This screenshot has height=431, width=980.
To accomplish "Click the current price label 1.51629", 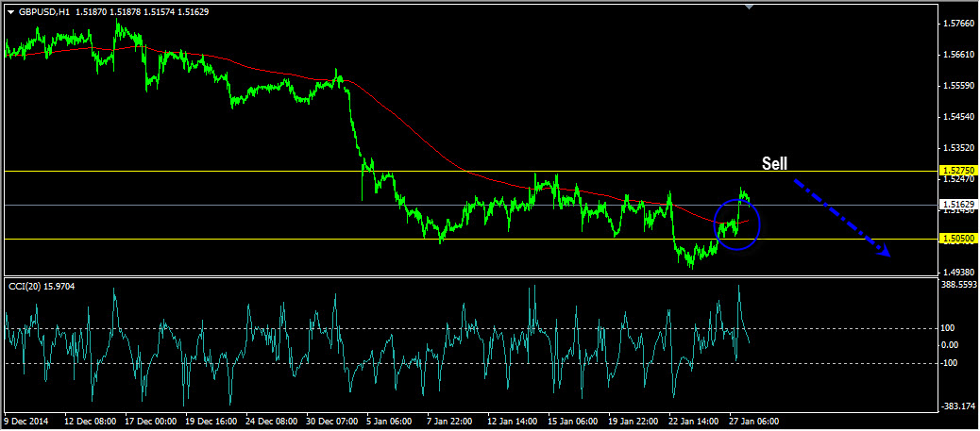I will 958,205.
